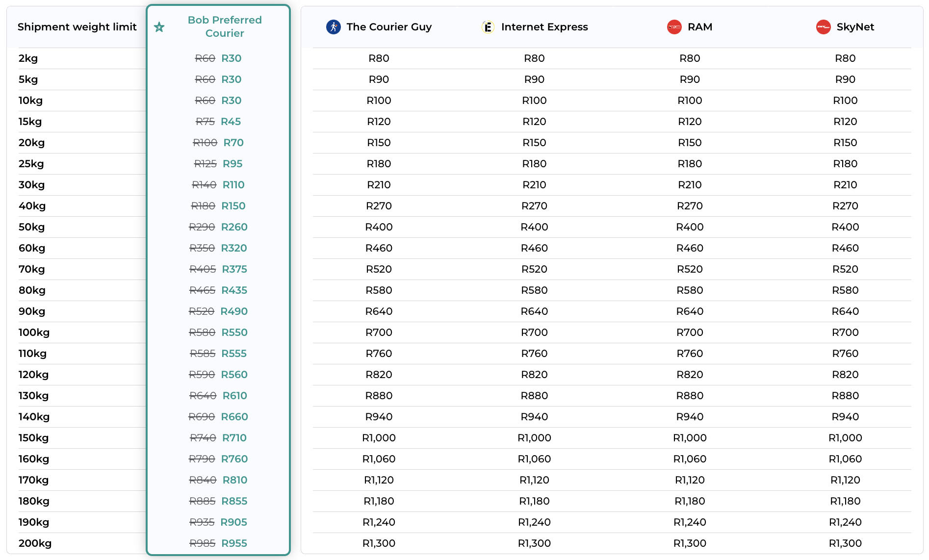
Task: Select the 90kg weight row label
Action: (x=32, y=311)
